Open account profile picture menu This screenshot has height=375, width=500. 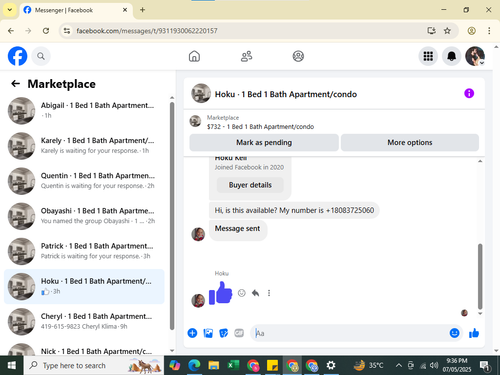coord(475,56)
